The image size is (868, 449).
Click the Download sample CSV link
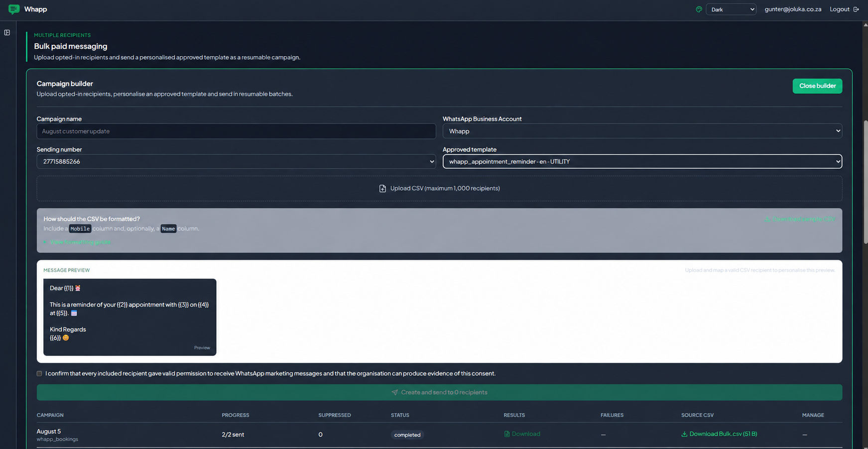(800, 219)
